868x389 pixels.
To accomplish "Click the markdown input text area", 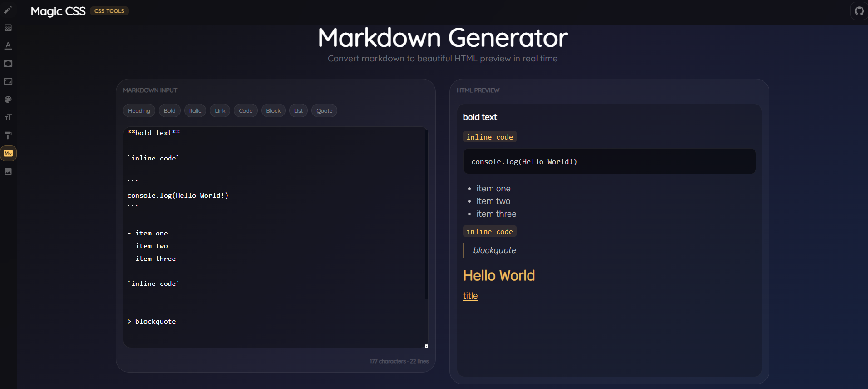I will pyautogui.click(x=276, y=237).
